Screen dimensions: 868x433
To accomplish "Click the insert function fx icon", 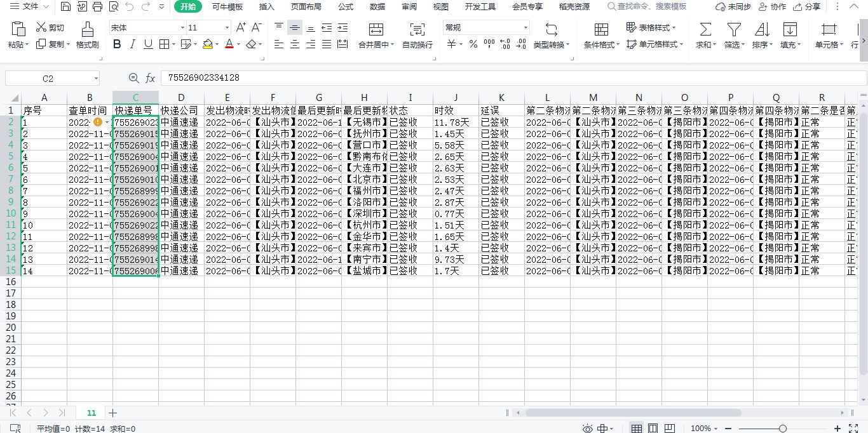I will click(151, 78).
